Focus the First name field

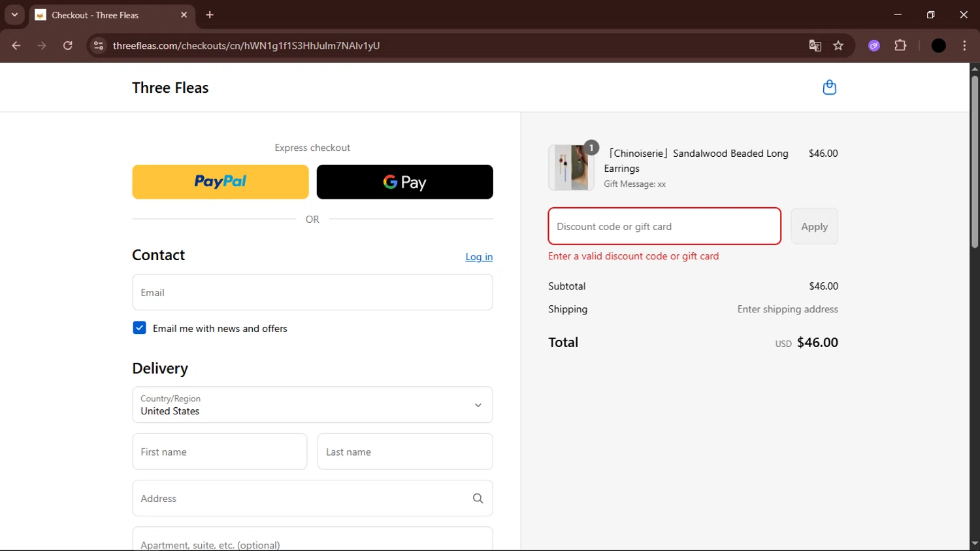pos(220,452)
